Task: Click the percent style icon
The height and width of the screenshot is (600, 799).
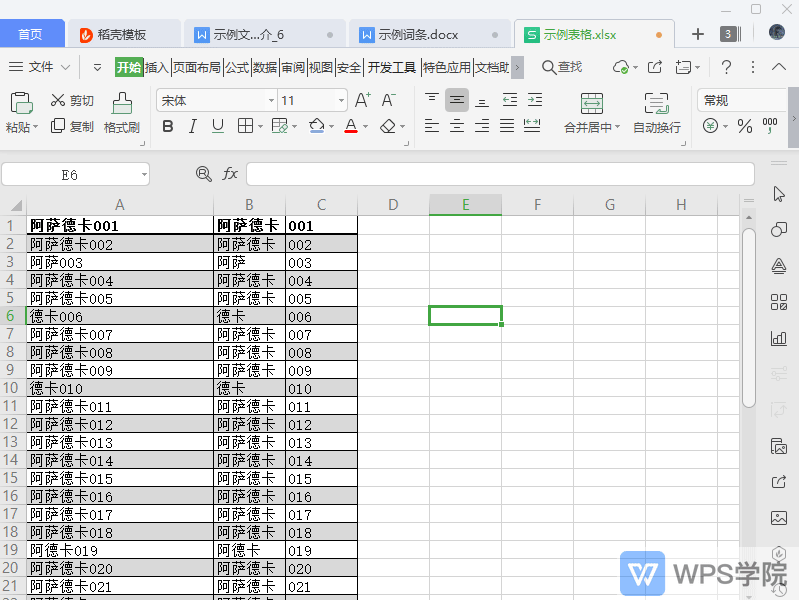Action: pyautogui.click(x=744, y=126)
